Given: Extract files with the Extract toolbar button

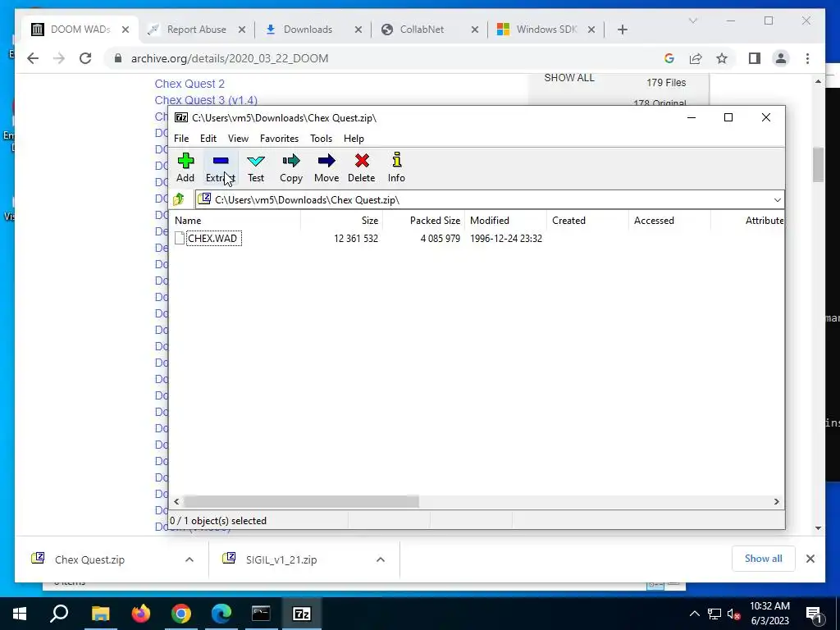Looking at the screenshot, I should pos(220,167).
